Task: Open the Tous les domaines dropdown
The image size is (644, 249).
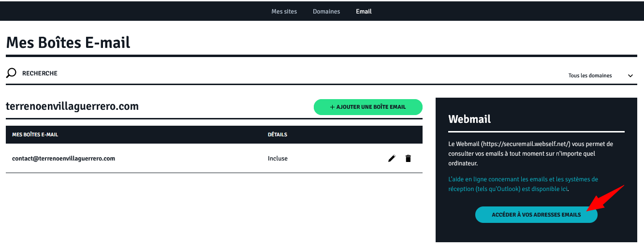Action: click(601, 75)
